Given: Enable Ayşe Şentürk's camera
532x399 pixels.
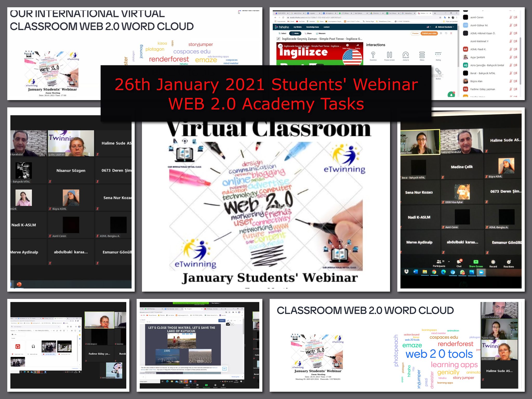Looking at the screenshot, I should (x=516, y=57).
